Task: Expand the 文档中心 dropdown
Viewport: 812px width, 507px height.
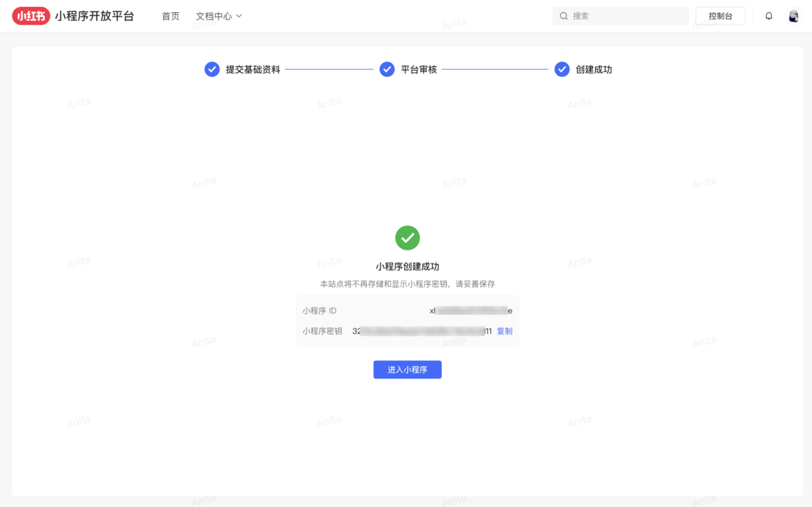Action: (214, 16)
